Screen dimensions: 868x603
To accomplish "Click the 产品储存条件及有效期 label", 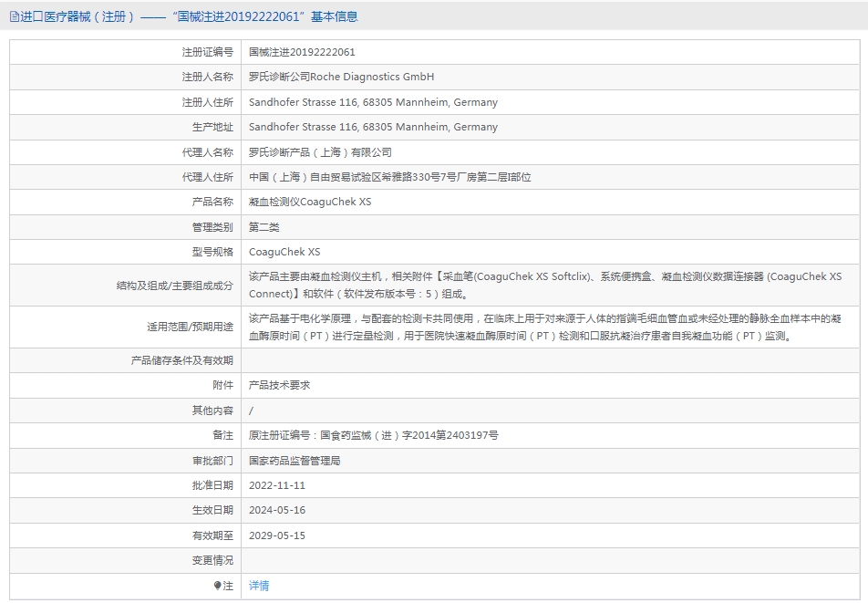I will (182, 360).
